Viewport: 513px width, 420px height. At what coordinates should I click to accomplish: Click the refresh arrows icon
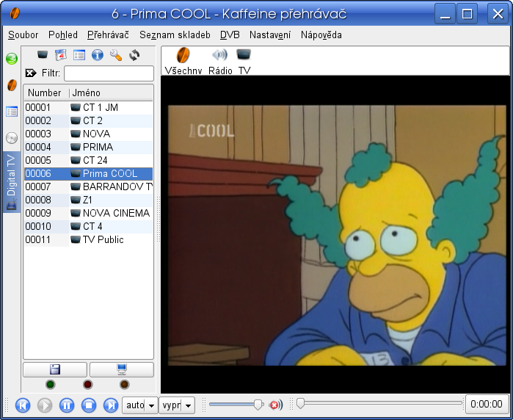click(x=134, y=54)
